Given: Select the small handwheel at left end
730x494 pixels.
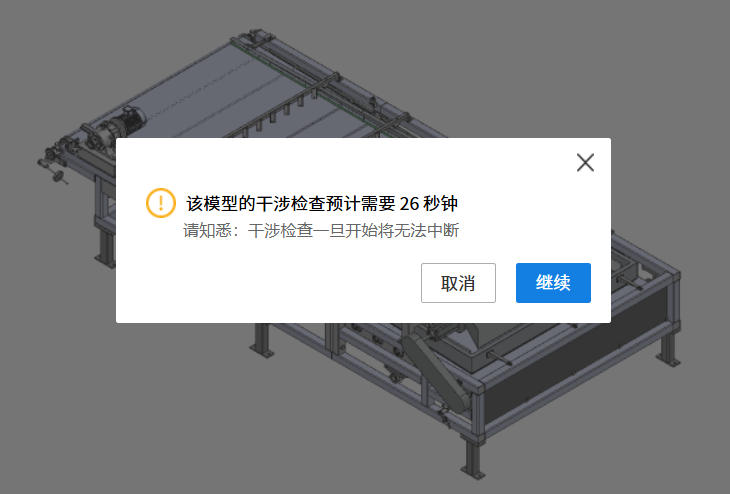Looking at the screenshot, I should click(58, 177).
